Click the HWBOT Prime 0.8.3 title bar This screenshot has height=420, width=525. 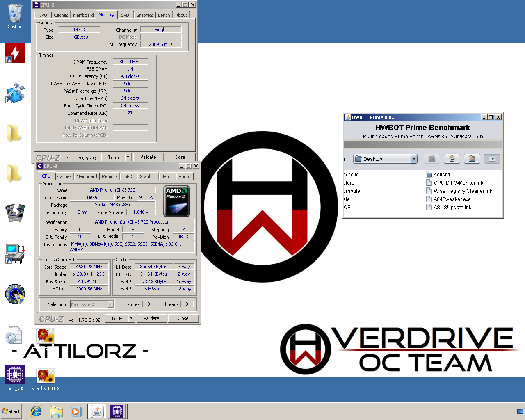pos(411,117)
